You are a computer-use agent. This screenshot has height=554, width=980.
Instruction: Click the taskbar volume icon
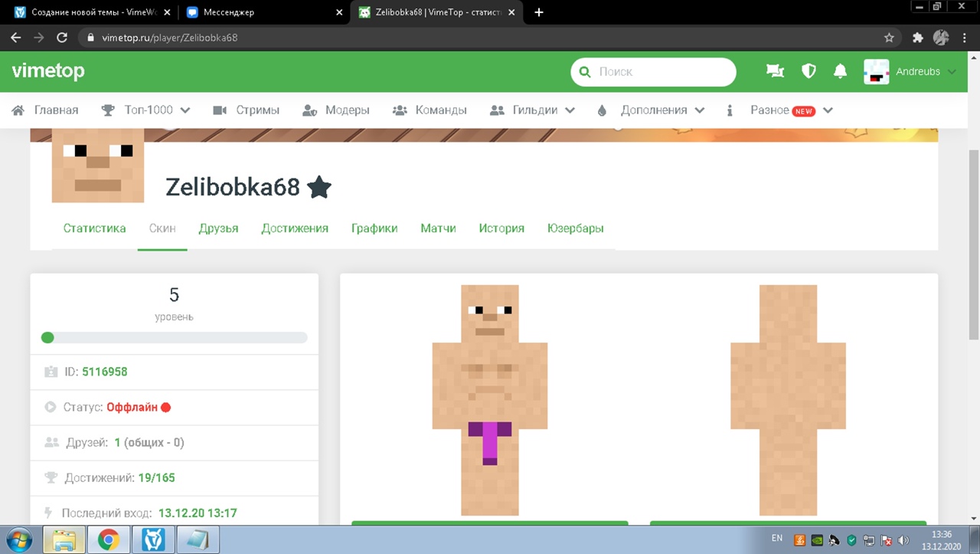tap(903, 540)
